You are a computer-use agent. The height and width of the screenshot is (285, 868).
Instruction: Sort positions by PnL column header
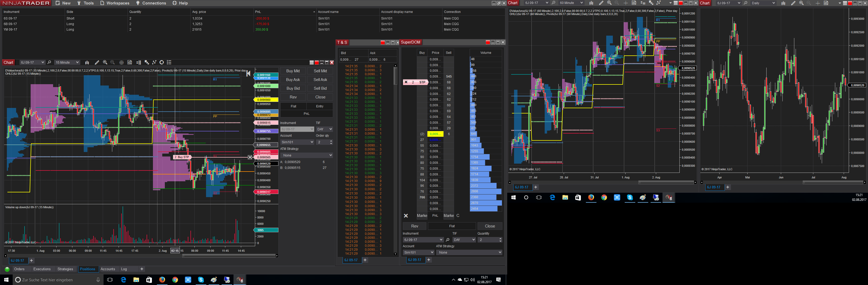[285, 12]
